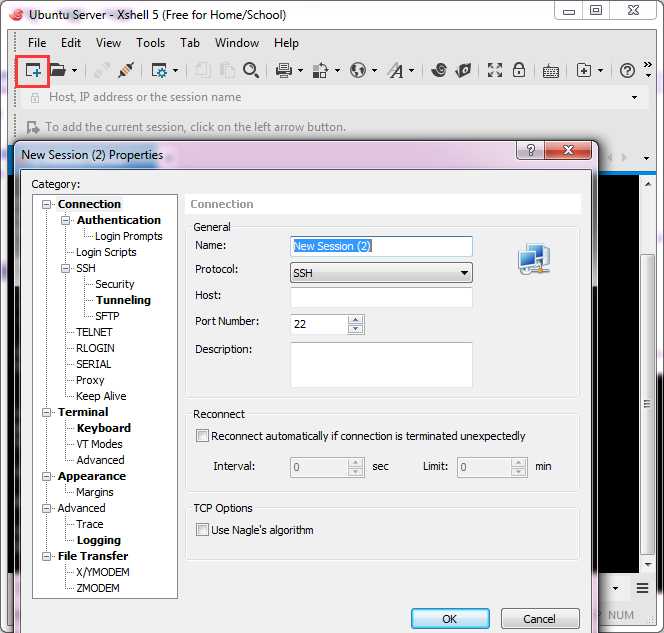Click the hamburger menu icon in Xshell window
664x633 pixels.
[642, 588]
